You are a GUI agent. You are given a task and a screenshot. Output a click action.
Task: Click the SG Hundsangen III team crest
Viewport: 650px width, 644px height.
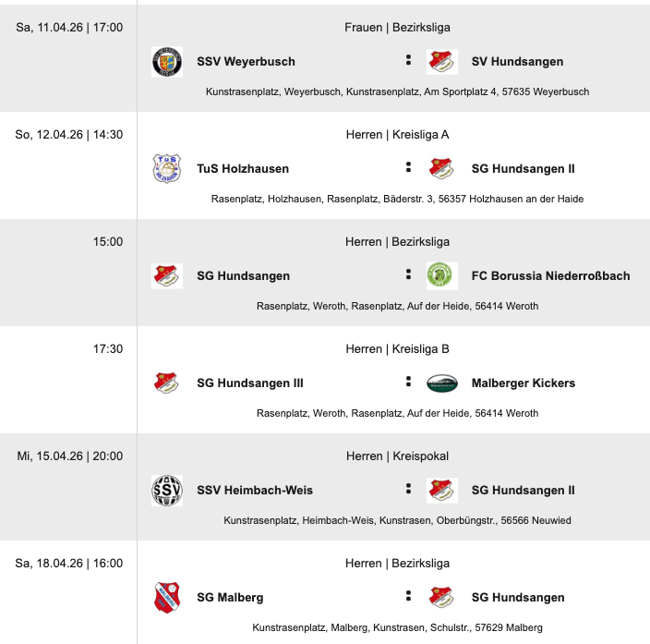pos(167,383)
